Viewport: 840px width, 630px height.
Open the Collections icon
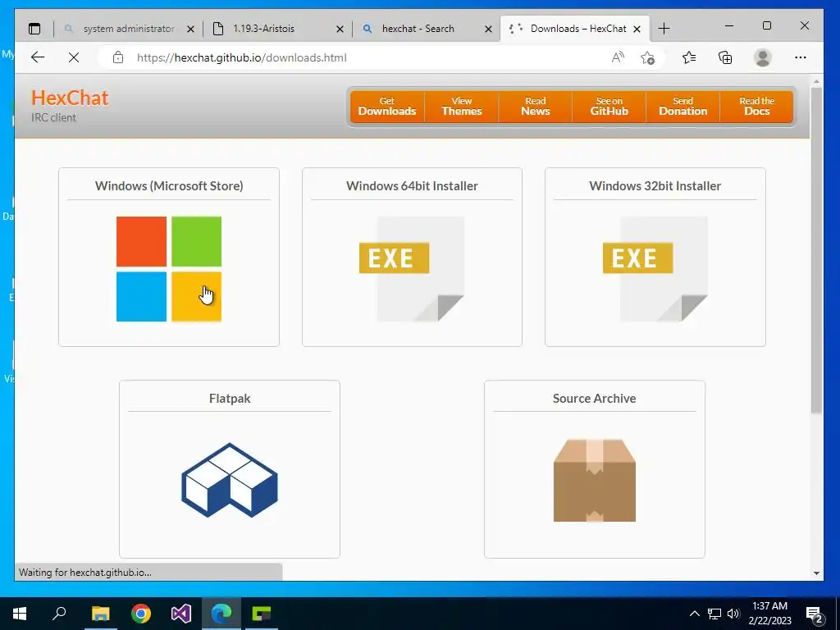tap(725, 57)
